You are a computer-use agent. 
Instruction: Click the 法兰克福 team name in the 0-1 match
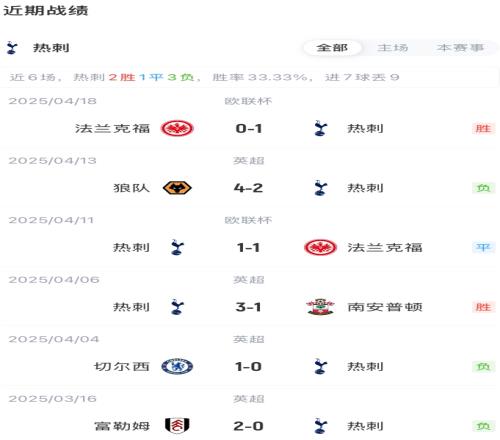click(x=112, y=128)
